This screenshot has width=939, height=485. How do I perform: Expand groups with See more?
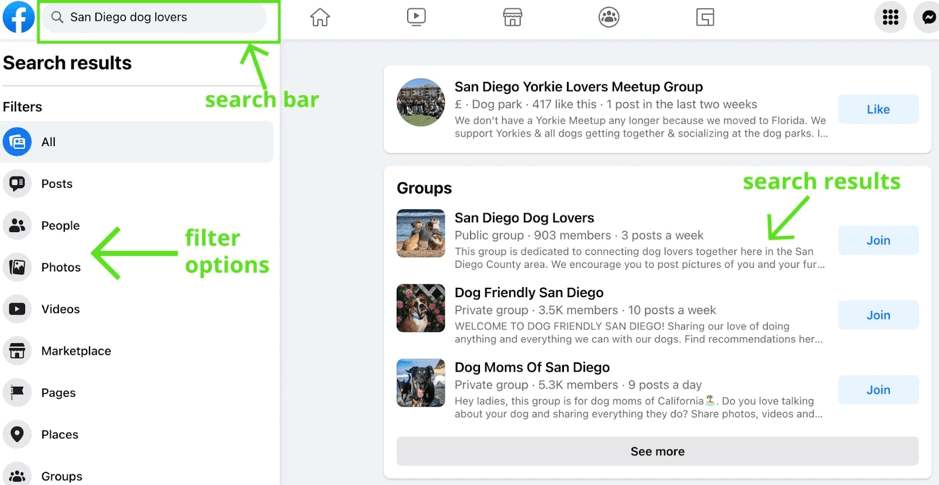coord(657,451)
